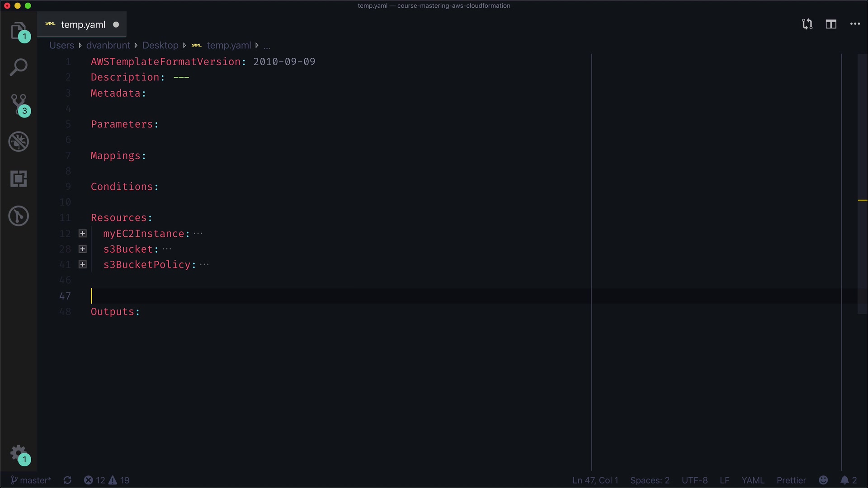Change indentation via Spaces: 2
Viewport: 868px width, 488px height.
click(650, 480)
